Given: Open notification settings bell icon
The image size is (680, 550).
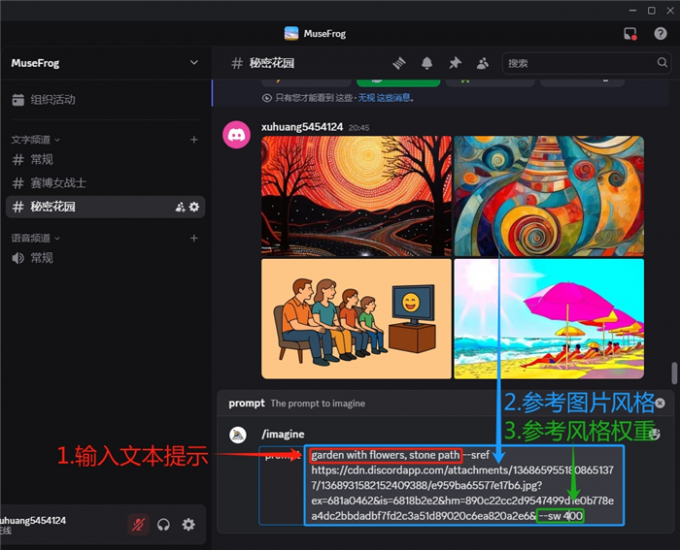Looking at the screenshot, I should tap(427, 63).
